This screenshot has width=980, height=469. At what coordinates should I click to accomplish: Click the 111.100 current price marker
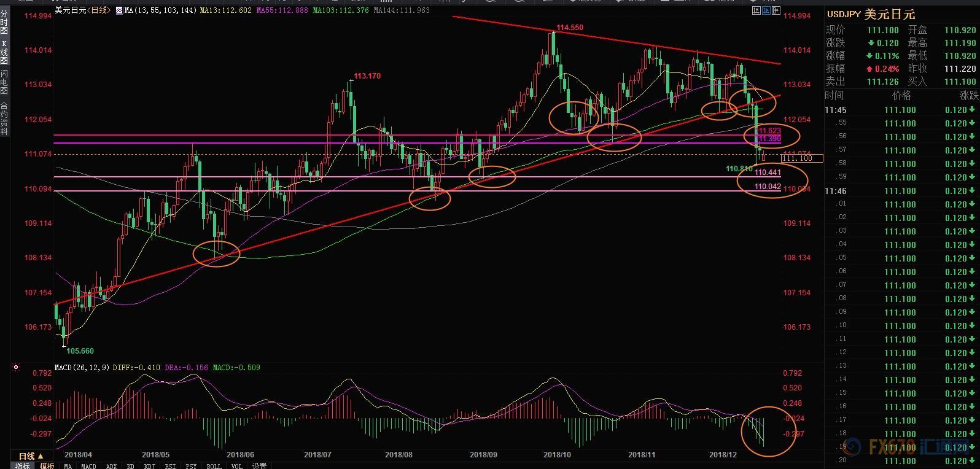pyautogui.click(x=802, y=158)
